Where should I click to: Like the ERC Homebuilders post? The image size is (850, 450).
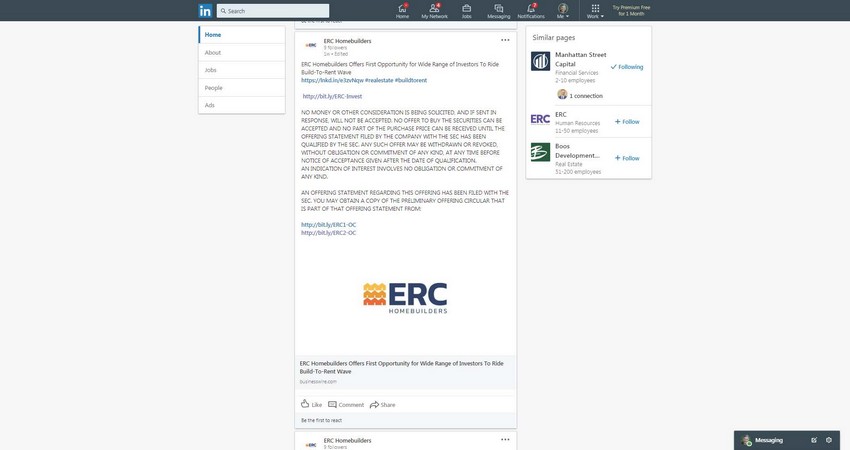click(x=311, y=405)
